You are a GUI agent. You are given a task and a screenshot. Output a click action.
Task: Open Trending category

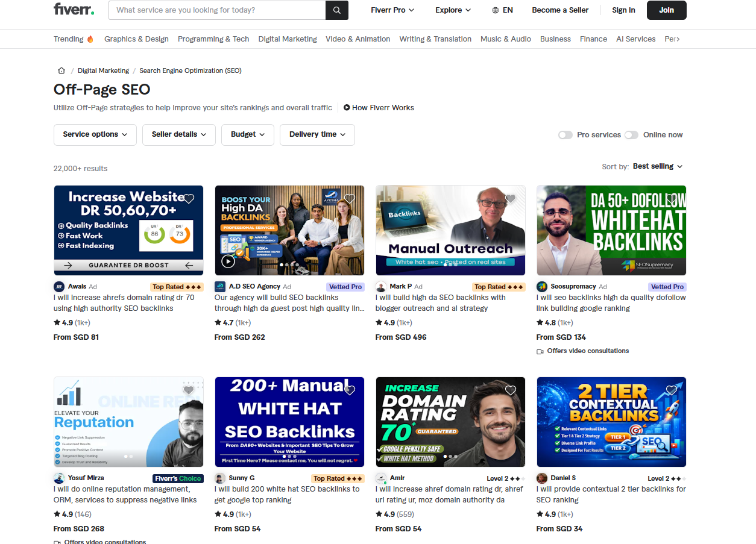(x=74, y=39)
